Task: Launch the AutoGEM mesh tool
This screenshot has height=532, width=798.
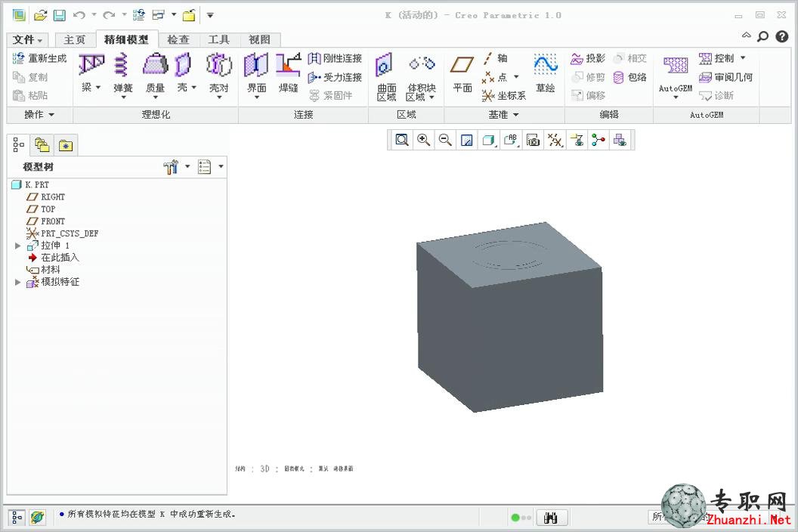Action: coord(676,76)
